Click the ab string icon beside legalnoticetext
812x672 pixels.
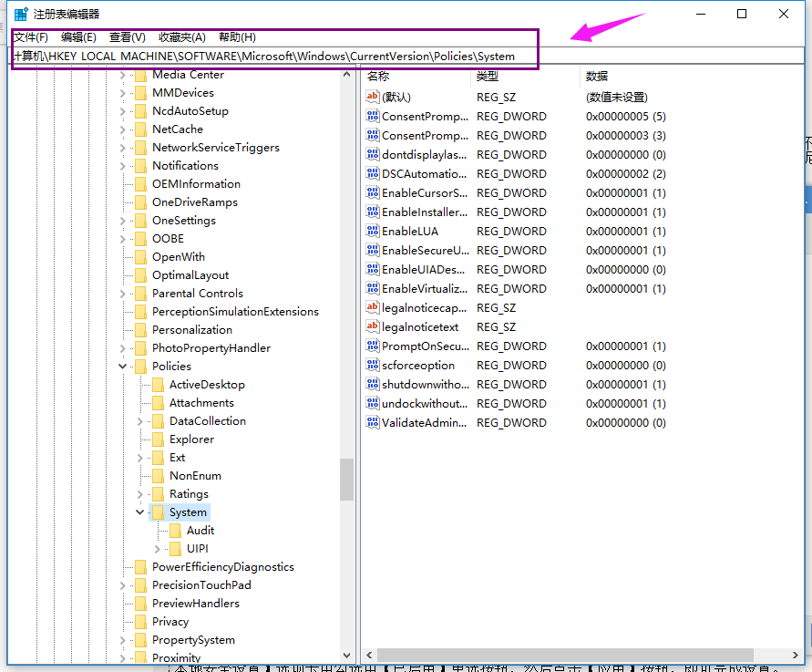coord(373,326)
